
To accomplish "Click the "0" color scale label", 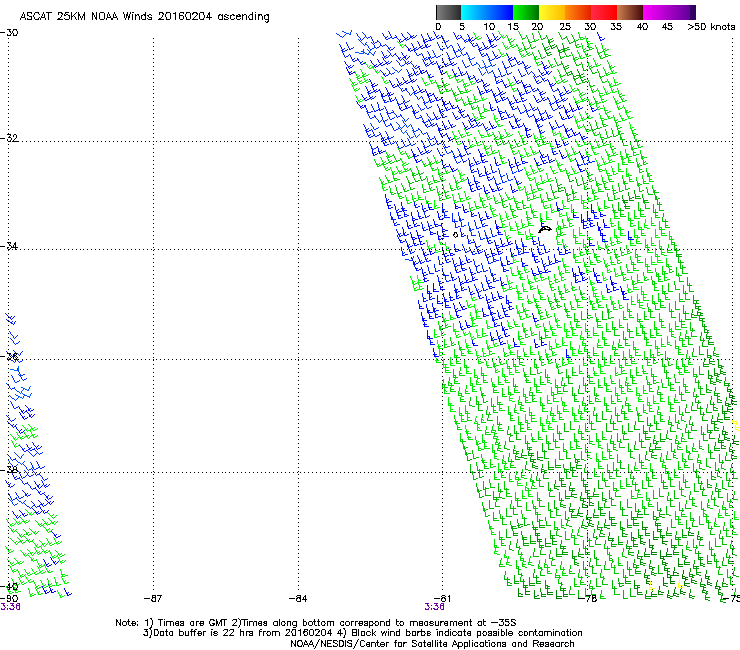I will [438, 27].
